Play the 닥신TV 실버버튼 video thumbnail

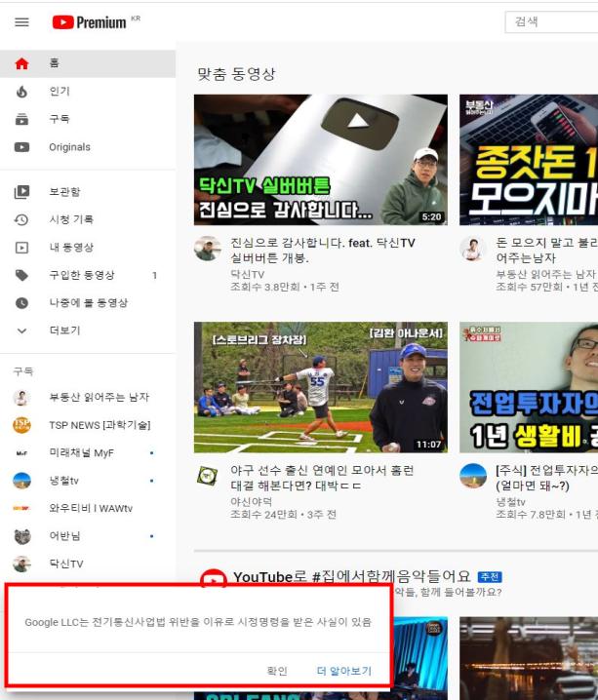[x=321, y=160]
